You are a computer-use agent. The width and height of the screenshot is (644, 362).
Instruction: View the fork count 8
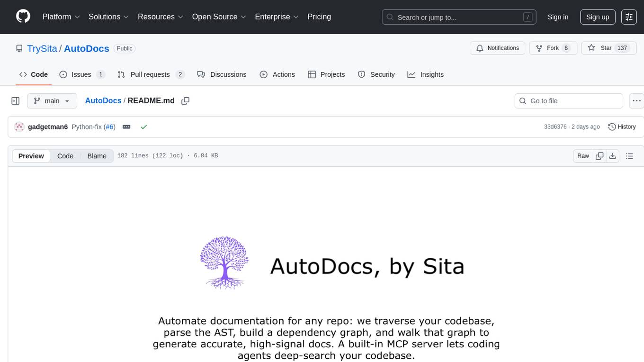point(566,48)
